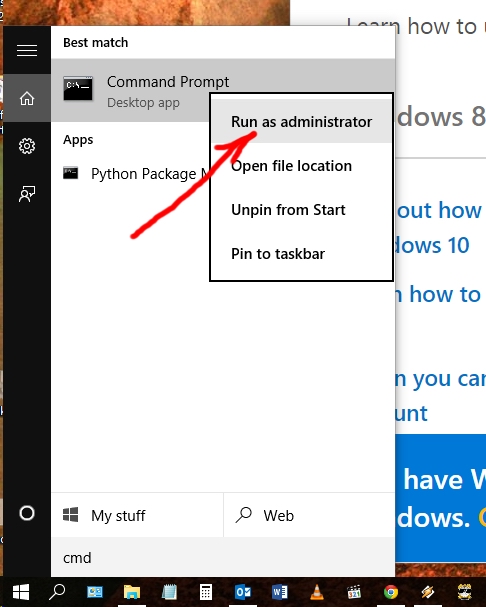Viewport: 486px width, 607px height.
Task: Click the hamburger menu icon in sidebar
Action: click(x=27, y=50)
